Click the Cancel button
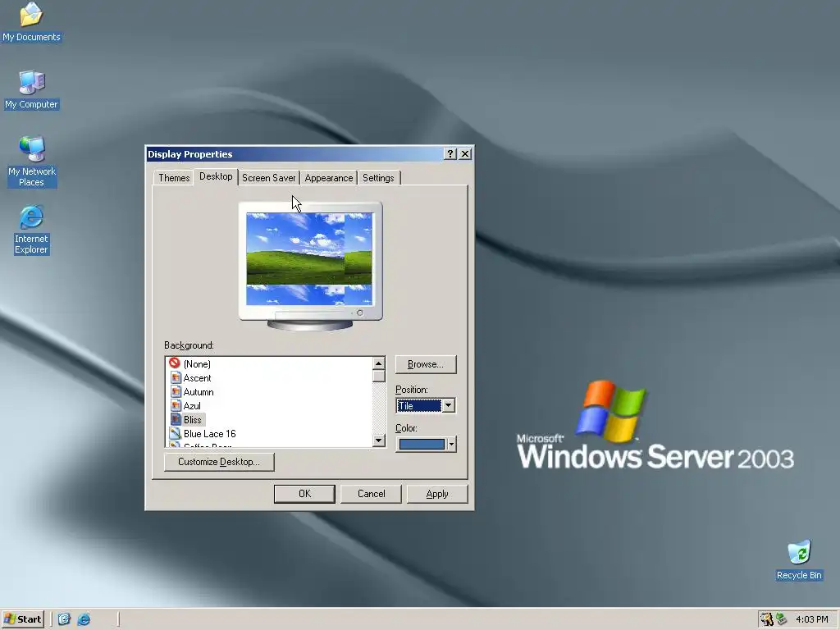The height and width of the screenshot is (630, 840). (371, 494)
